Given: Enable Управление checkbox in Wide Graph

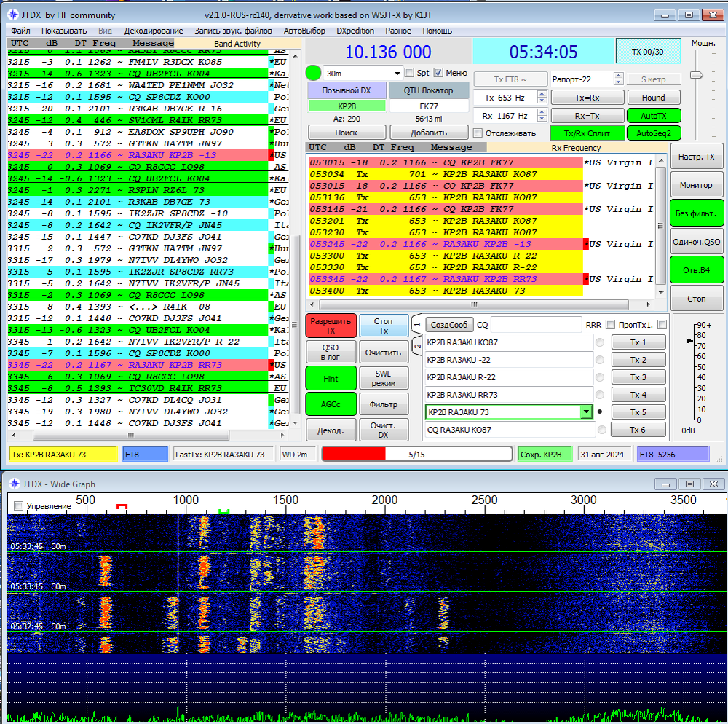Looking at the screenshot, I should (x=19, y=505).
